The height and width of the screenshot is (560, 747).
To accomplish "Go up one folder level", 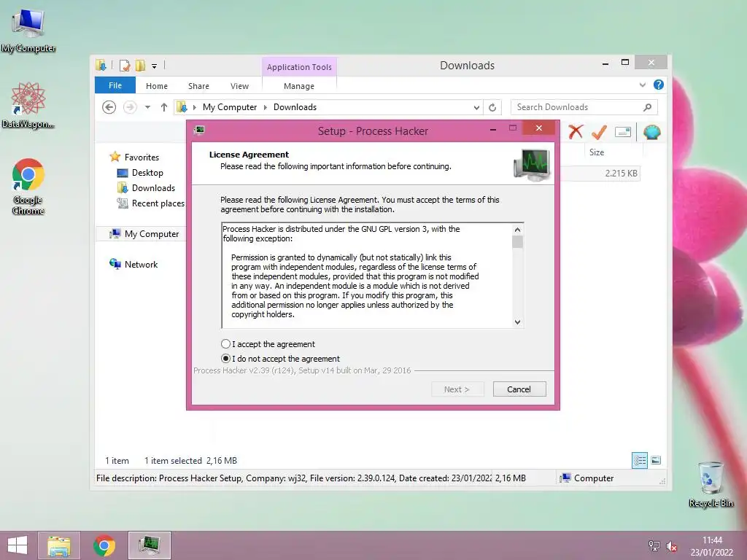I will click(164, 107).
